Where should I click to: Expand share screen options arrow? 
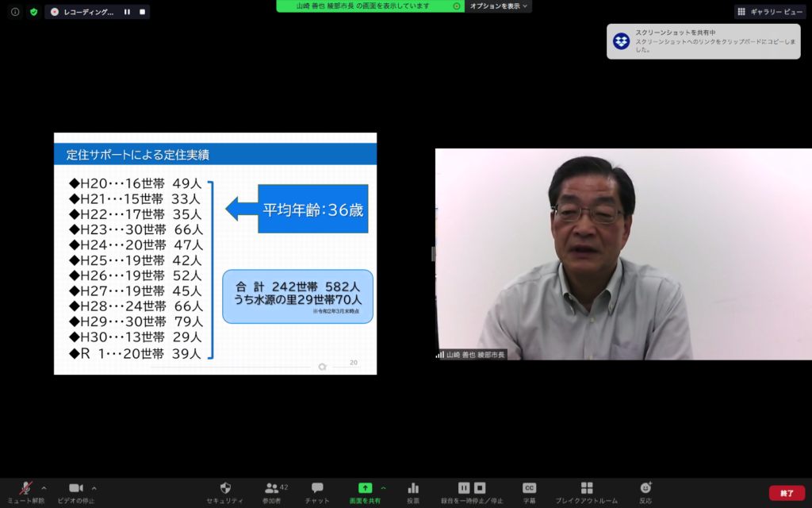[384, 487]
